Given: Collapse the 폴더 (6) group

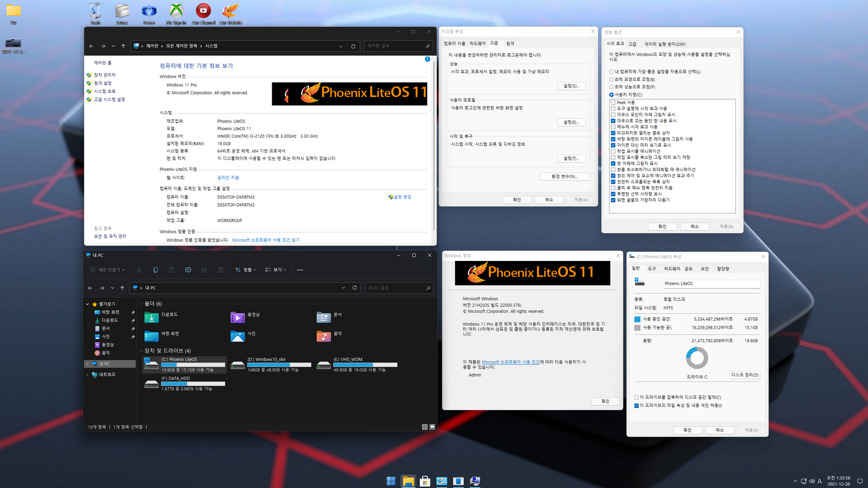Looking at the screenshot, I should pos(141,304).
